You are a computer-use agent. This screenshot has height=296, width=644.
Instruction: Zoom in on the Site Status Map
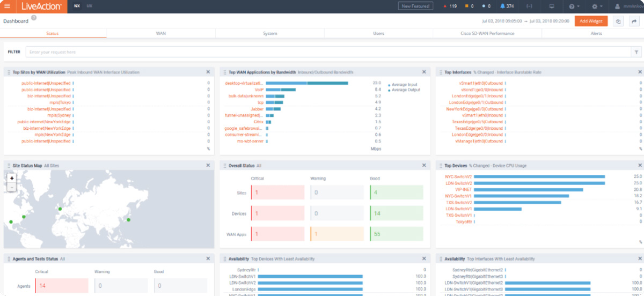coord(12,178)
